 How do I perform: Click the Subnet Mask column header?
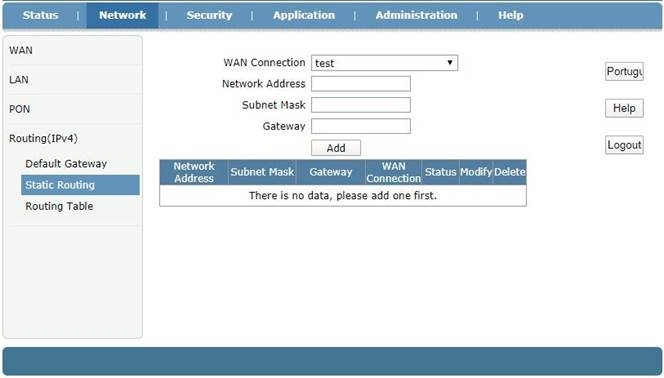pyautogui.click(x=262, y=172)
